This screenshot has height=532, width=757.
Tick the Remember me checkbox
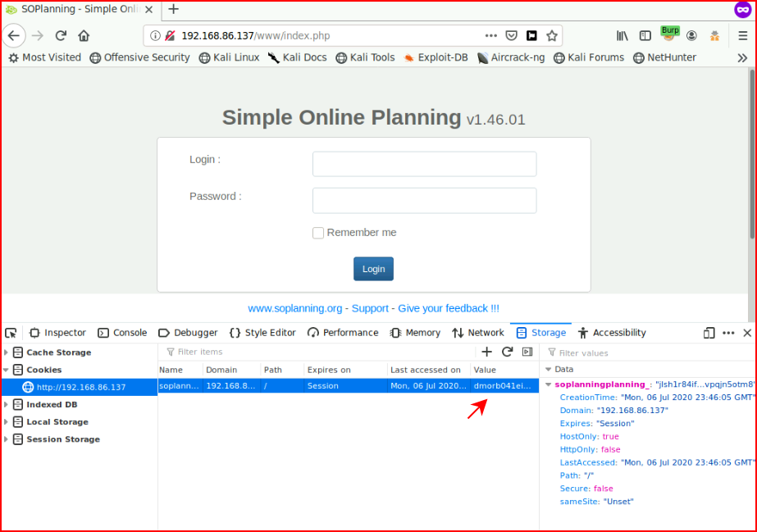pos(318,233)
